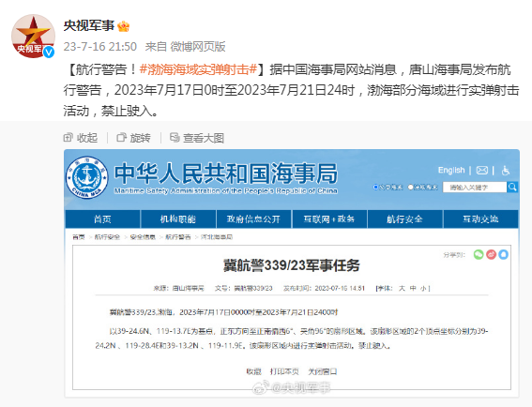This screenshot has width=532, height=407.
Task: Select the first search scope radio button
Action: point(375,188)
